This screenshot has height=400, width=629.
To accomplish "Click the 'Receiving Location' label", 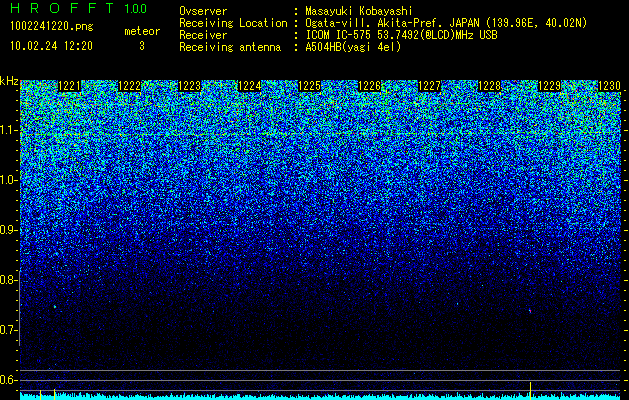I will 233,23.
